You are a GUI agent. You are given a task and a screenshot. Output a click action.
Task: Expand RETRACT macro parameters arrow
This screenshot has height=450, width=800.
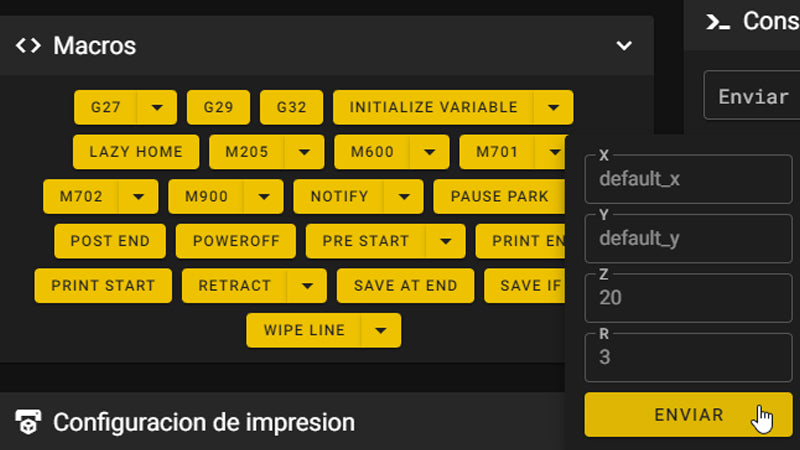[306, 285]
